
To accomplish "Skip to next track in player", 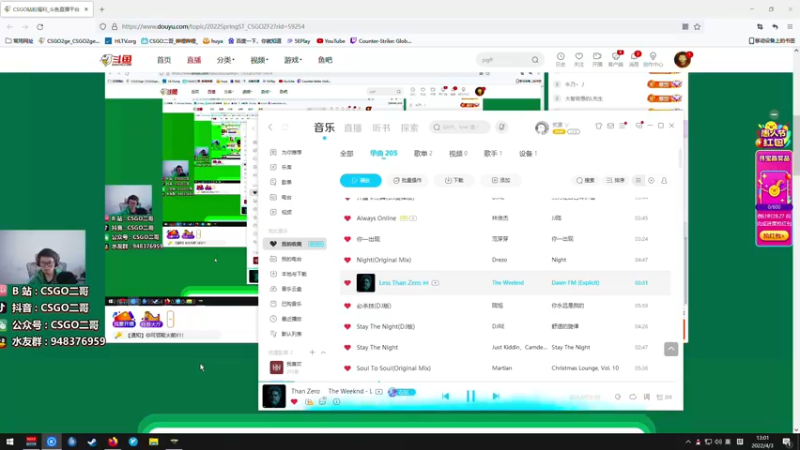I will click(x=495, y=396).
